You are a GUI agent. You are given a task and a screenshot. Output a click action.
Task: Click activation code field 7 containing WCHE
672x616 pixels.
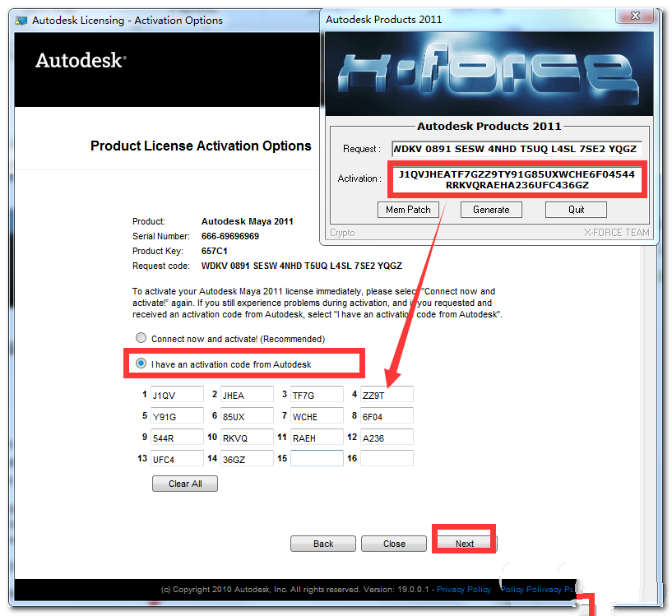[x=317, y=416]
